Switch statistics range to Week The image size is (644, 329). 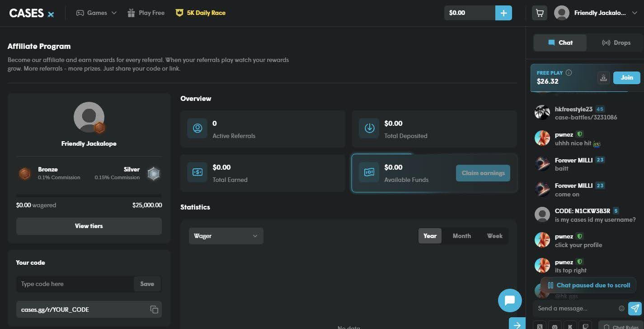(494, 236)
